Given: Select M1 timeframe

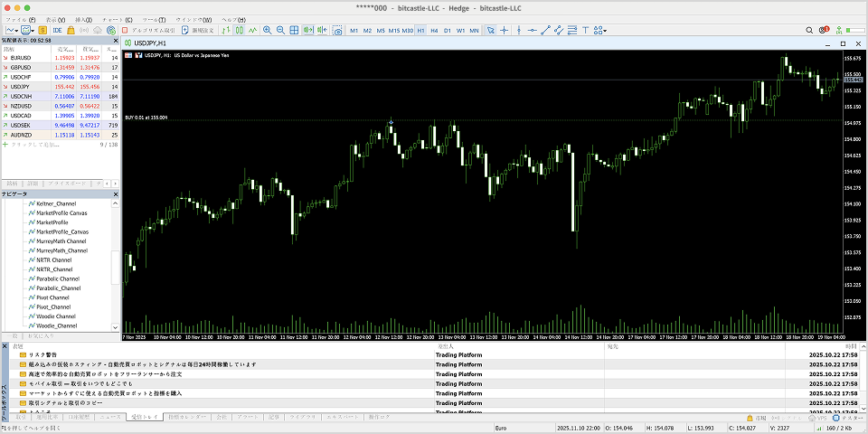Looking at the screenshot, I should [354, 31].
